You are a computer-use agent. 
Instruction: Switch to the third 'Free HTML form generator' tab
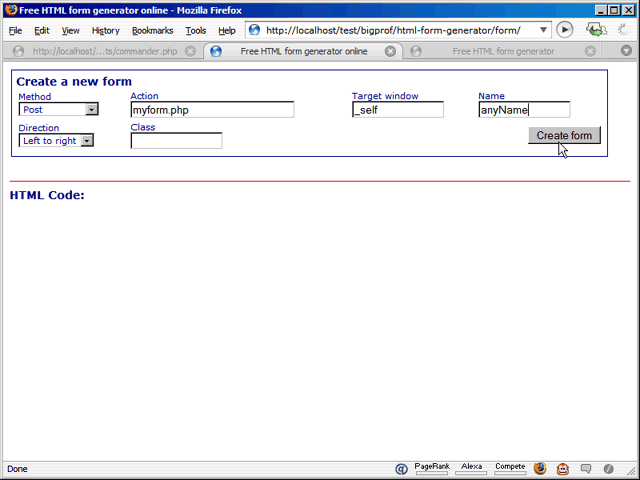pos(503,51)
